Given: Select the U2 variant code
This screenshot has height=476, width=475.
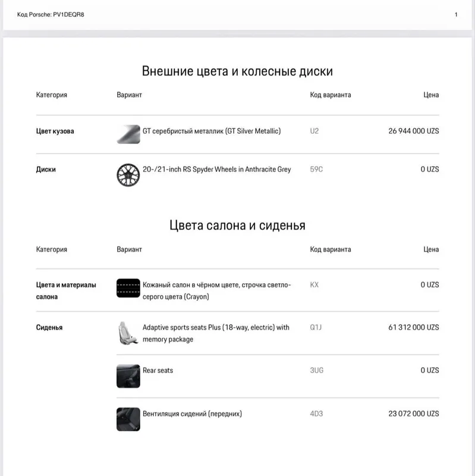Looking at the screenshot, I should click(x=314, y=131).
